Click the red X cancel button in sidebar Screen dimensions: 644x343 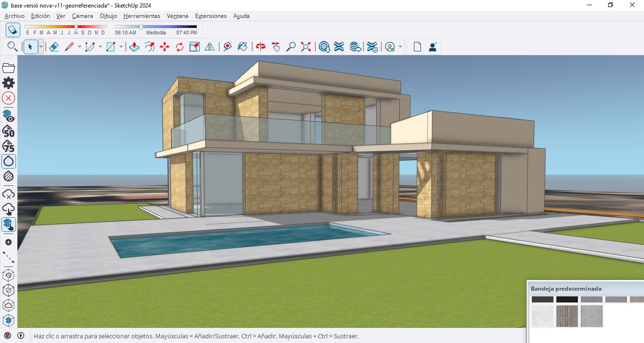pos(8,98)
